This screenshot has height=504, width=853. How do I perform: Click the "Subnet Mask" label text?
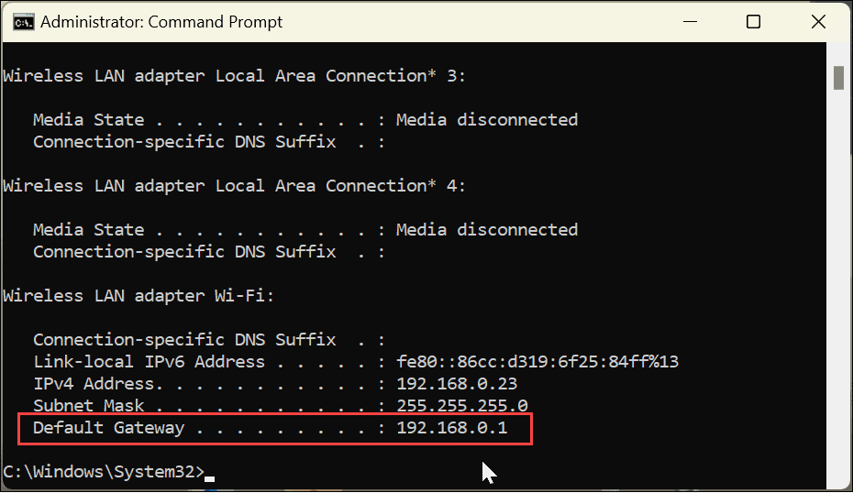[88, 406]
